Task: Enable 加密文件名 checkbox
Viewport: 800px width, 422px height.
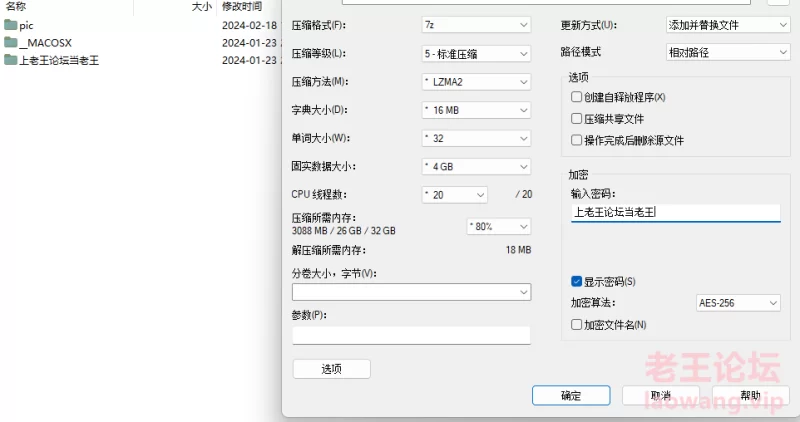Action: (577, 325)
